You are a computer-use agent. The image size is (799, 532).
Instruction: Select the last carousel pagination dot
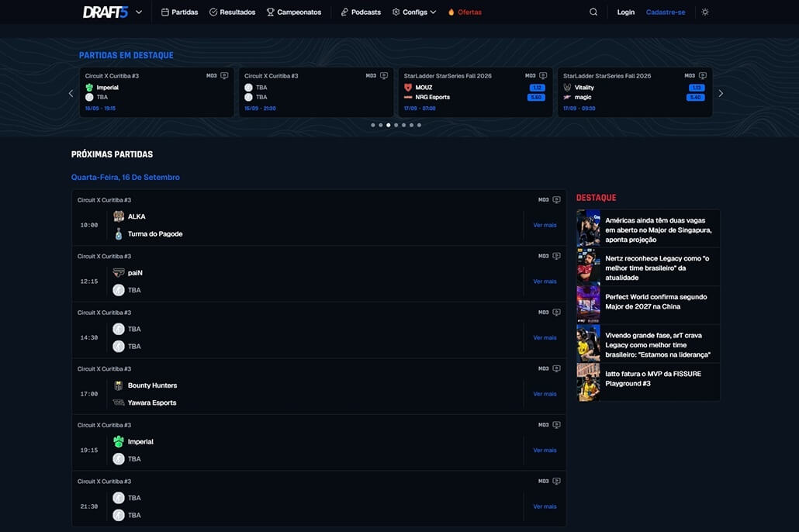[419, 125]
